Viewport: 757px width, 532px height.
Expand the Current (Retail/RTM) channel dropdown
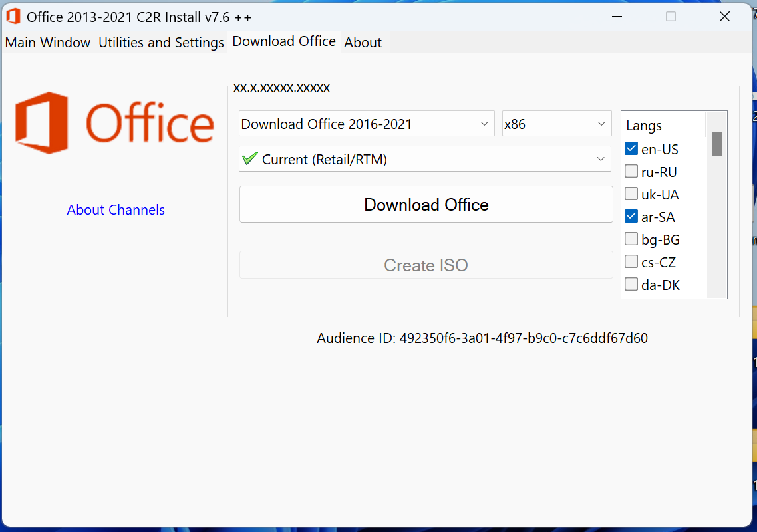425,159
